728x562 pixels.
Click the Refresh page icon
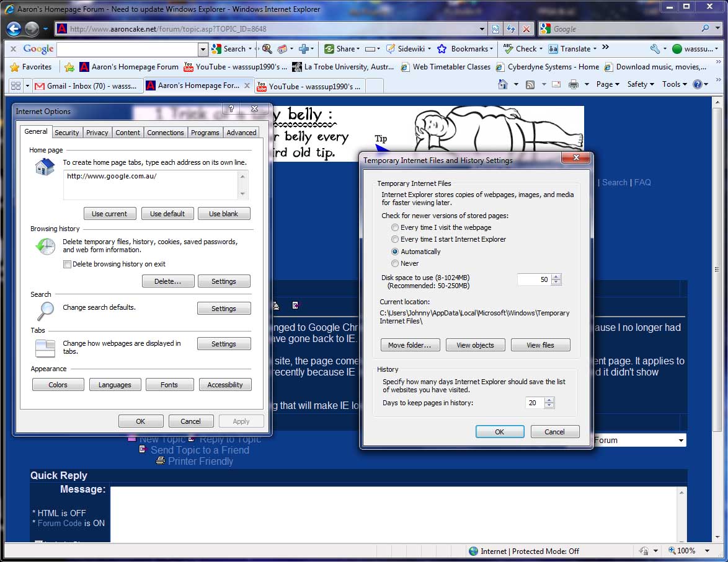[x=510, y=29]
